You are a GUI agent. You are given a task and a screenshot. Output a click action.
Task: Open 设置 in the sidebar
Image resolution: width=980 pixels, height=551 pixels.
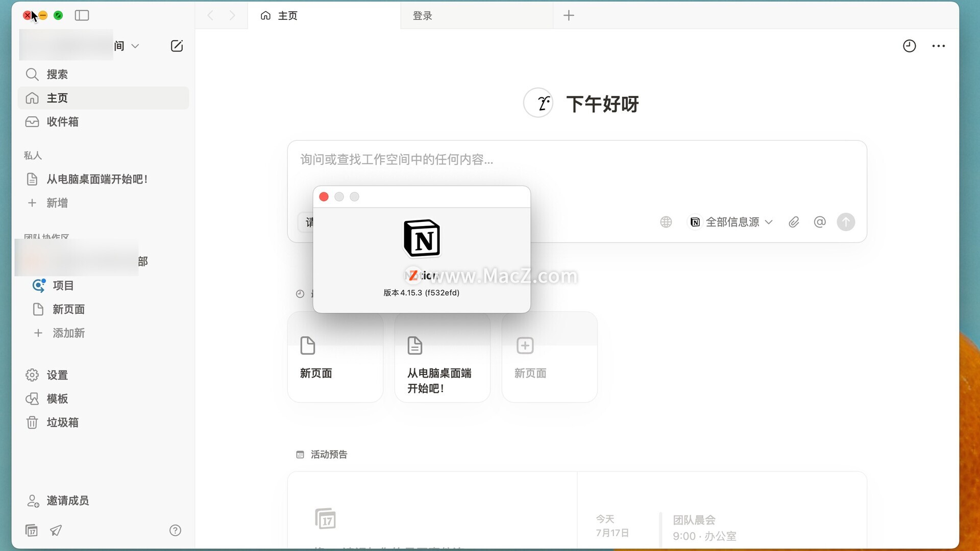(103, 375)
